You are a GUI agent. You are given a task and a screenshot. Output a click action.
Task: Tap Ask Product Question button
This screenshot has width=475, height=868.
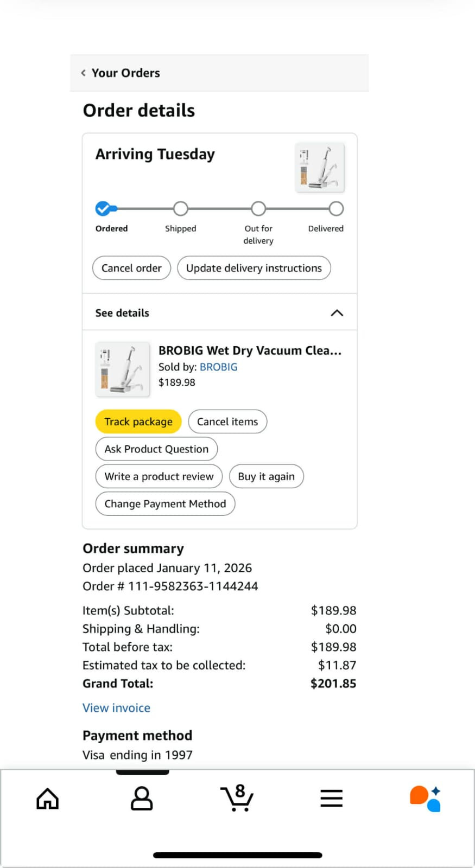point(156,449)
